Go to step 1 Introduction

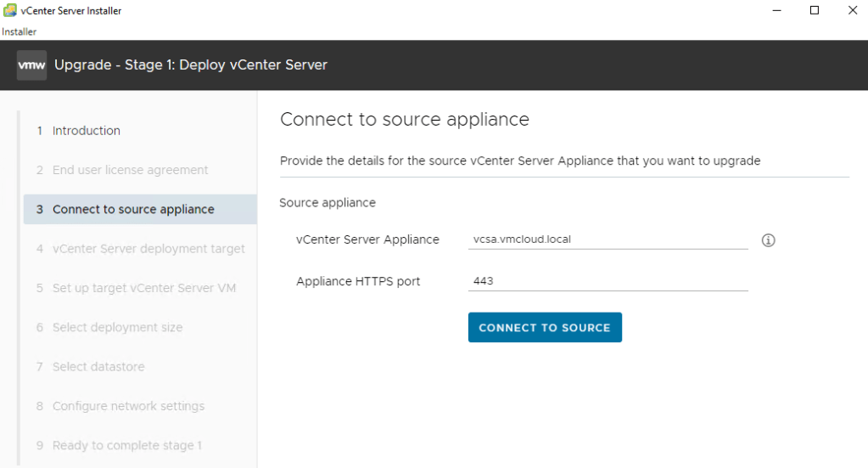[x=86, y=131]
